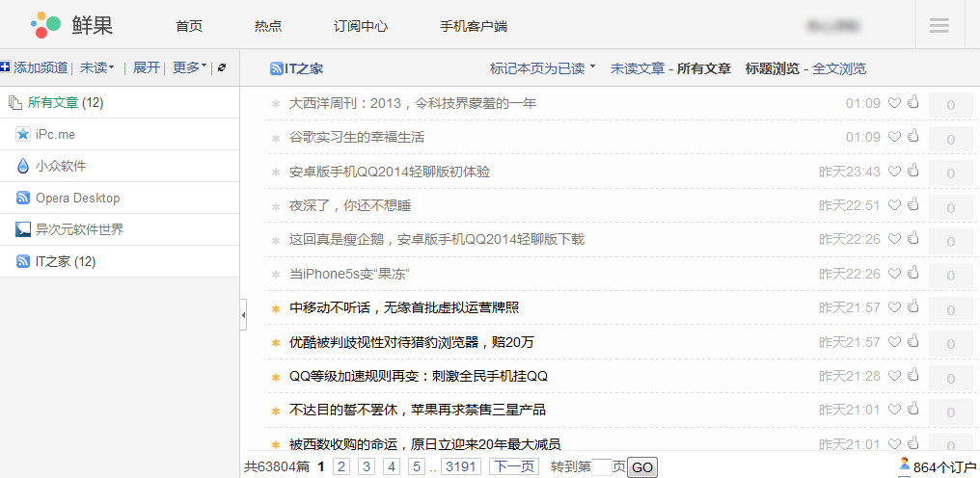Thumbs-up 中移动不听话 article

point(913,305)
